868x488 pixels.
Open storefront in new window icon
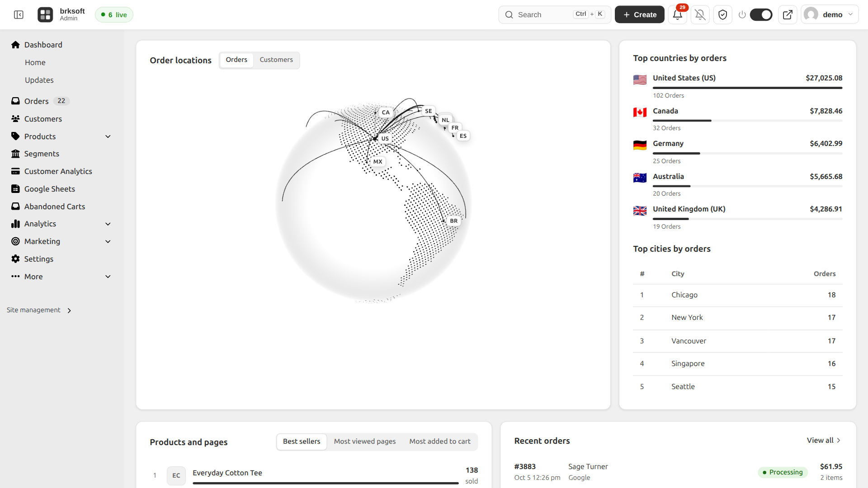coord(788,15)
